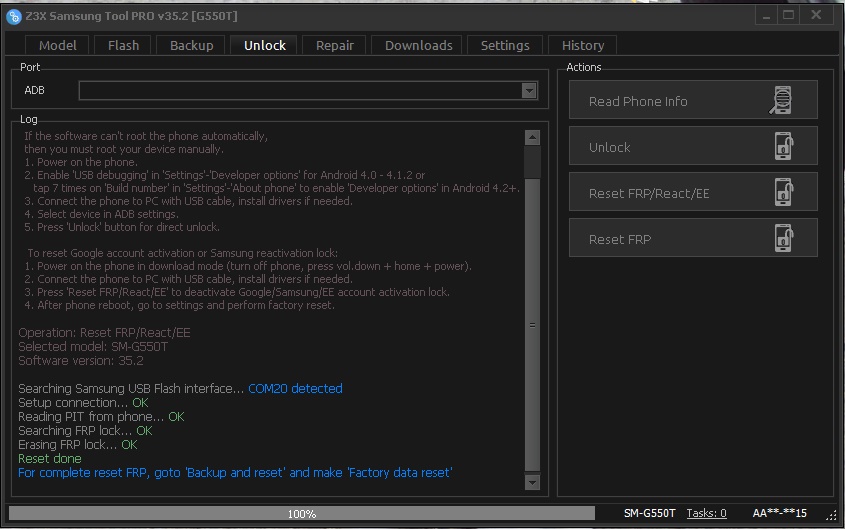Minimize the Z3X Samsung Tool window
Screen dimensions: 845x529
766,16
